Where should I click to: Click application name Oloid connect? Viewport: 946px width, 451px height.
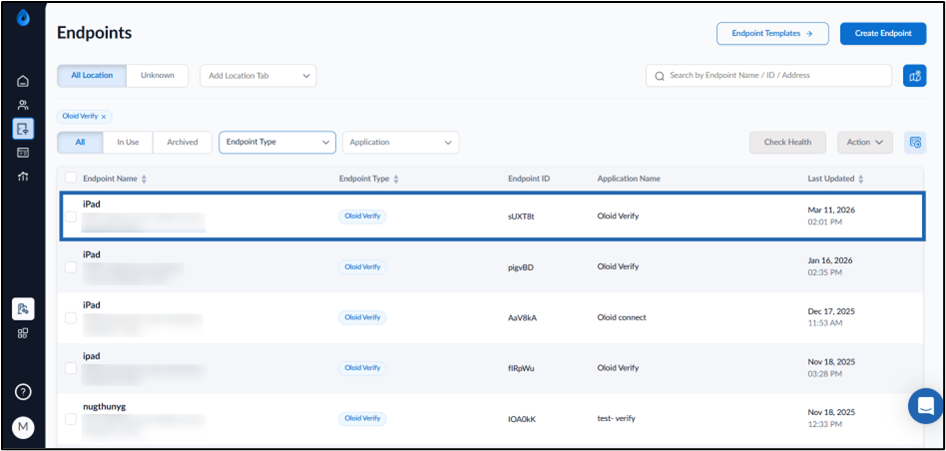[x=621, y=317]
